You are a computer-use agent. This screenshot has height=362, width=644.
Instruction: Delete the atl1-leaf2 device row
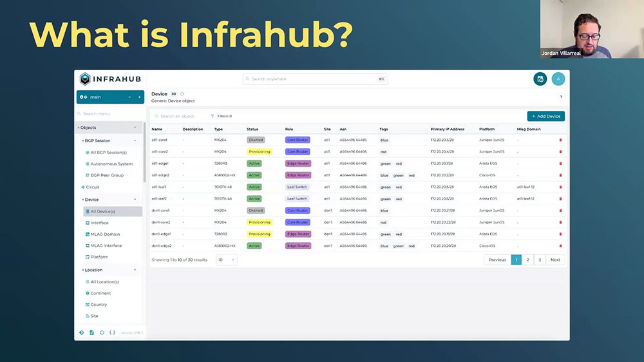pyautogui.click(x=561, y=199)
